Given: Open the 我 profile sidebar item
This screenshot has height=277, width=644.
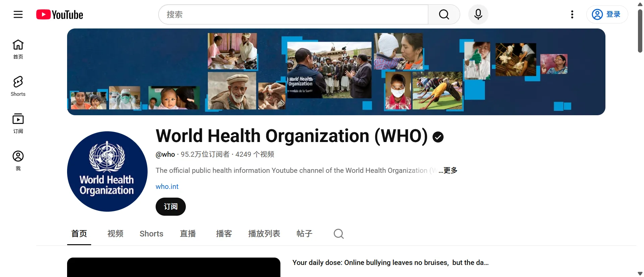Looking at the screenshot, I should coord(18,160).
